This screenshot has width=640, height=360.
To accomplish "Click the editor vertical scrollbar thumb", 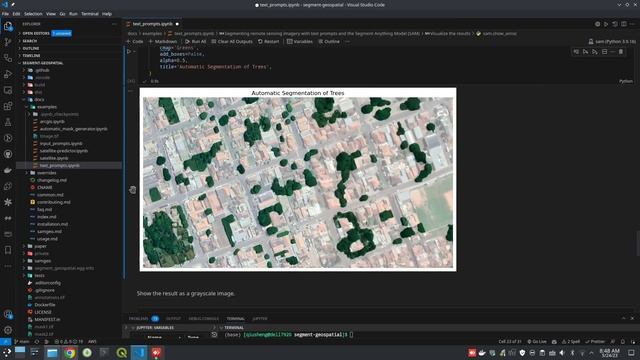I will pos(637,244).
